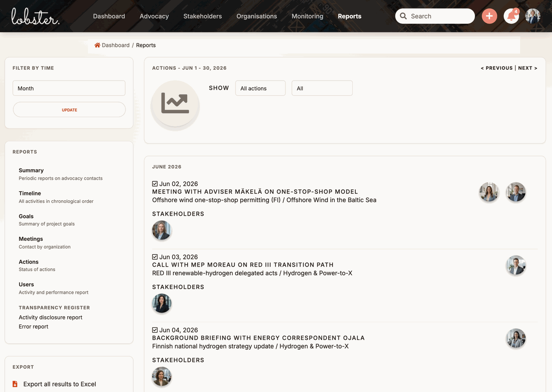Click the man user avatar on Jun 02 row
This screenshot has width=552, height=392.
[x=516, y=192]
